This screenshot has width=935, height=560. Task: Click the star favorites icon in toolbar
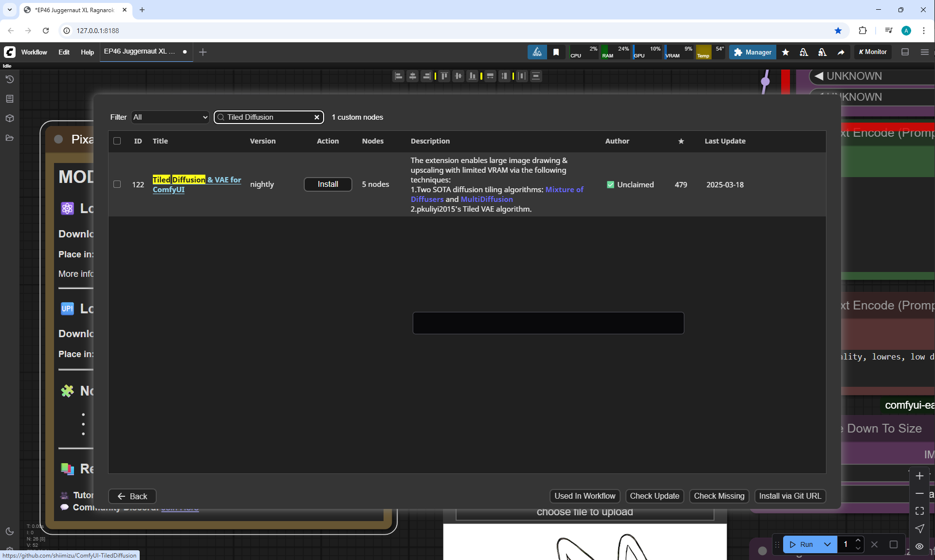[x=786, y=52]
